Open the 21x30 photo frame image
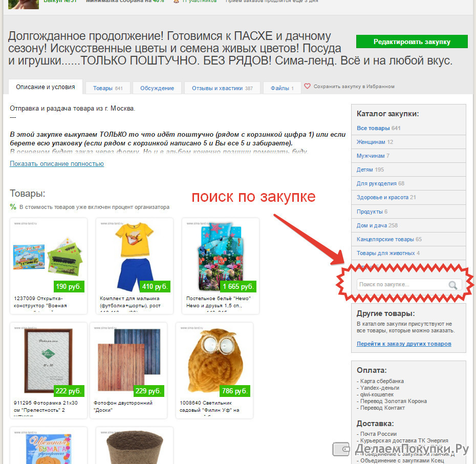 [49, 362]
